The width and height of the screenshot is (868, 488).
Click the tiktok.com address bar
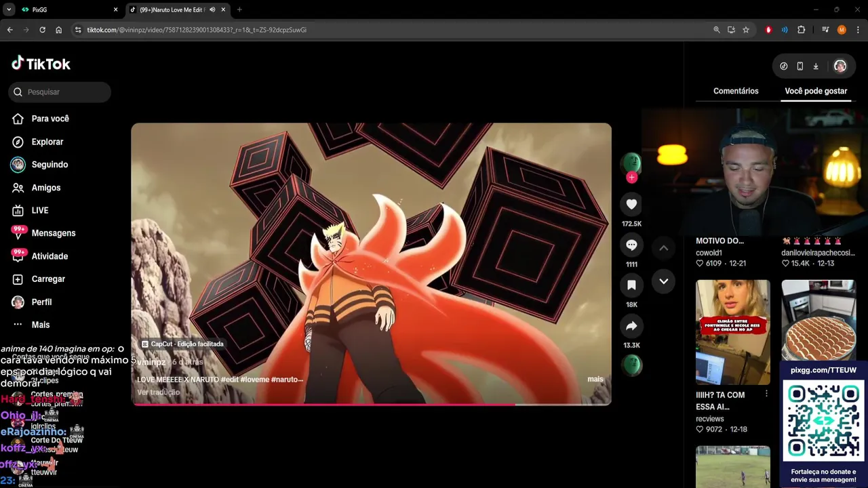tap(393, 30)
